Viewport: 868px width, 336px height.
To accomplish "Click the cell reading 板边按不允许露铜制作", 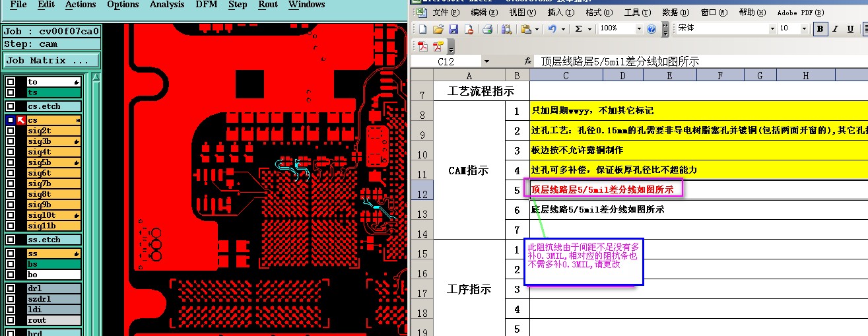I will point(699,151).
